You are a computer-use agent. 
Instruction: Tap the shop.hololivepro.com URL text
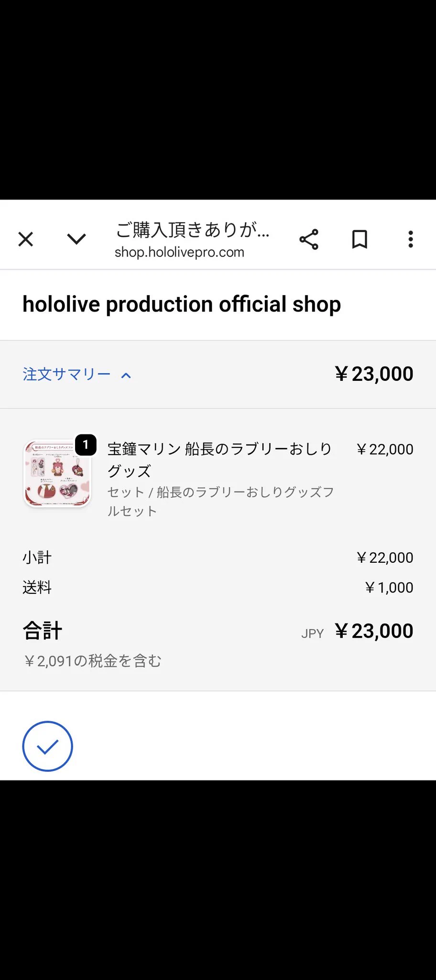click(x=179, y=252)
